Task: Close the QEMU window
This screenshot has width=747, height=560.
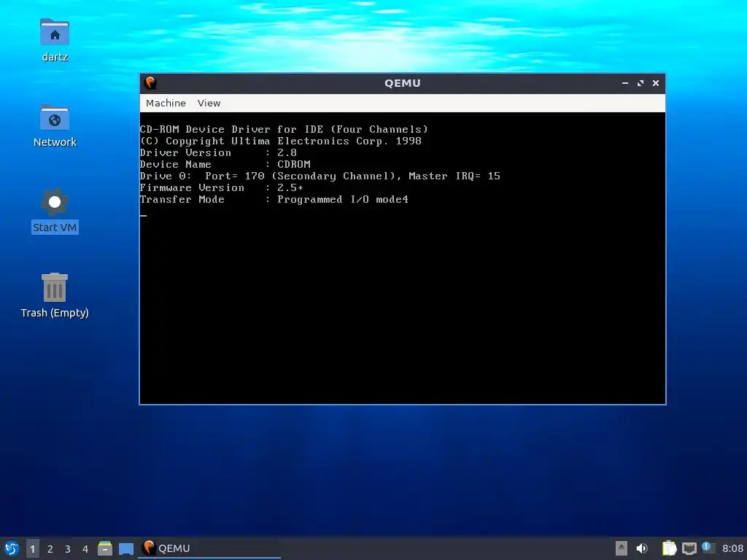Action: [x=656, y=83]
